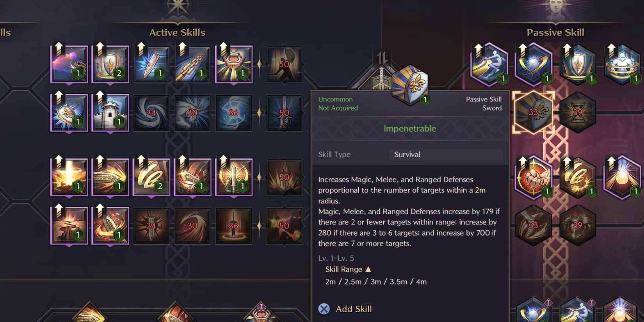Select the highlighted Impenetrable level 33 passive

pos(533,112)
